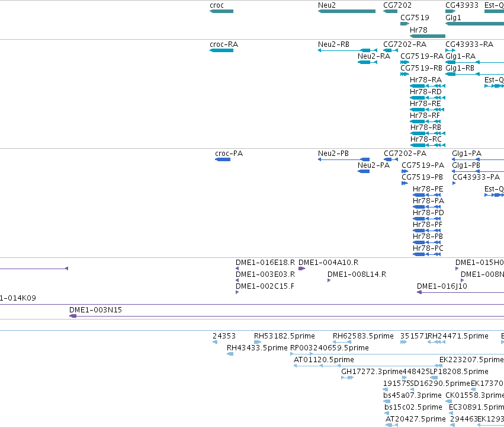Click the CG7519-RB transcript

(x=405, y=74)
